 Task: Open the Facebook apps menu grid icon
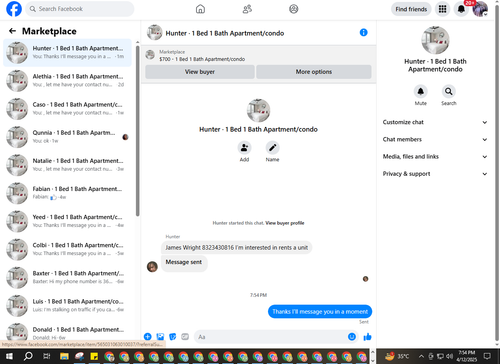pyautogui.click(x=442, y=9)
